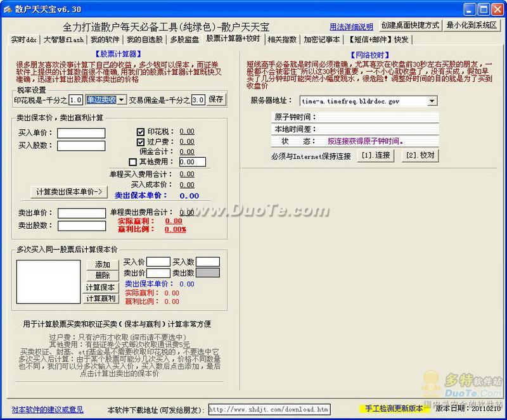
Task: Focus the 交易佣金 rate field
Action: 198,100
